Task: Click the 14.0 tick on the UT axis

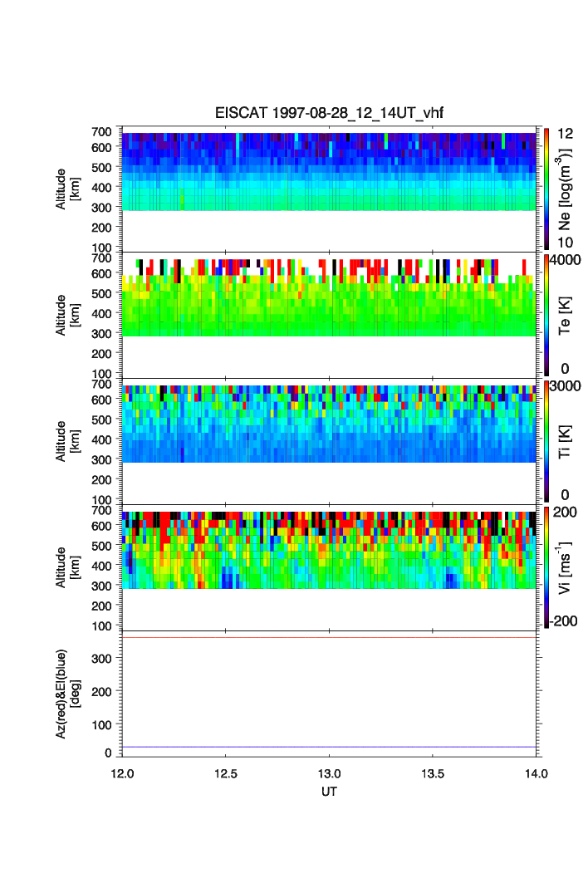Action: 537,773
